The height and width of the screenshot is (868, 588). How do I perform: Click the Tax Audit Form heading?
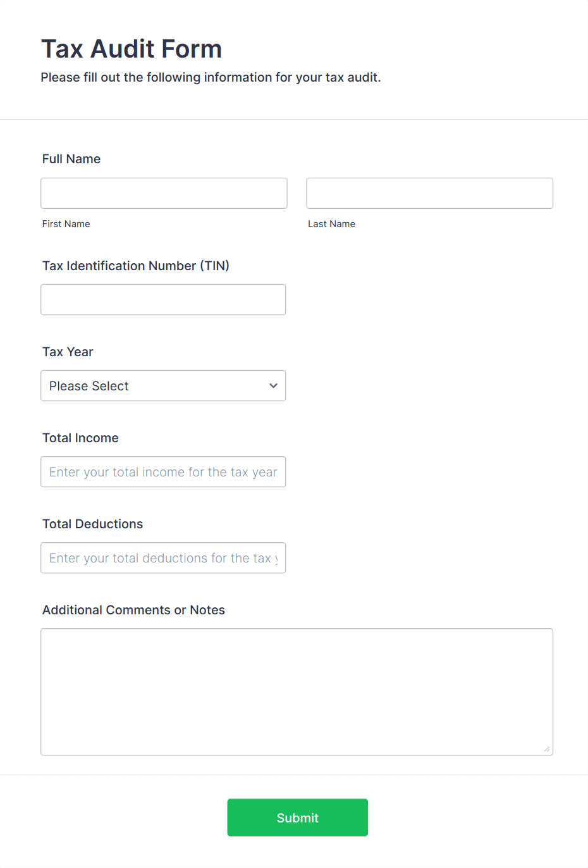coord(132,49)
